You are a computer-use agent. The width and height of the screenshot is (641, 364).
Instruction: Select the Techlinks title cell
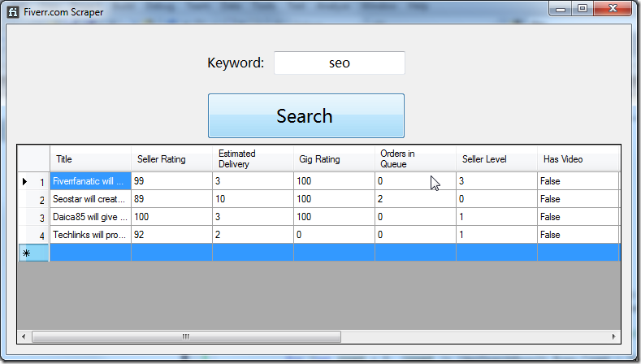(x=90, y=235)
